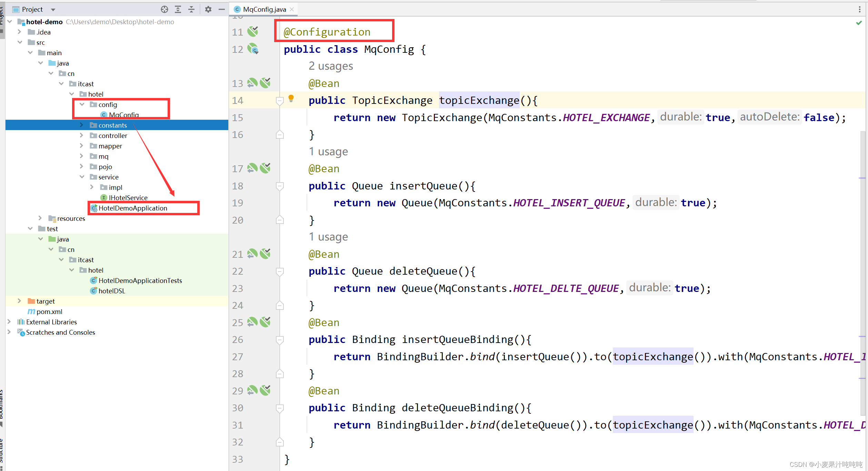Expand the target folder

click(x=20, y=301)
